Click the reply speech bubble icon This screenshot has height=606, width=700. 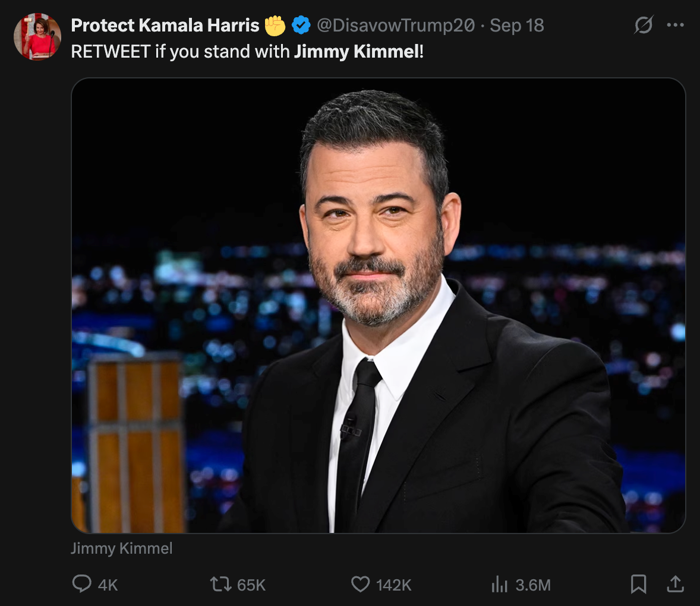[81, 584]
